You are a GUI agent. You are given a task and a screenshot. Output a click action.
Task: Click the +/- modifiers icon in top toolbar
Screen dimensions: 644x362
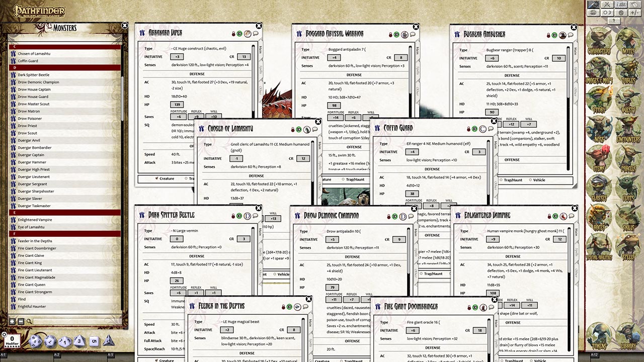click(635, 13)
